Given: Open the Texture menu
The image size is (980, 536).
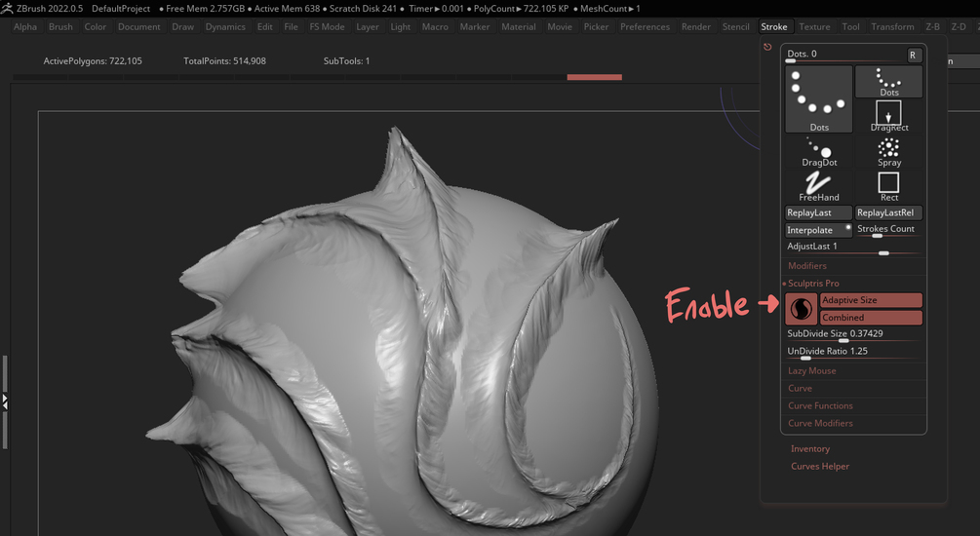Looking at the screenshot, I should (815, 26).
